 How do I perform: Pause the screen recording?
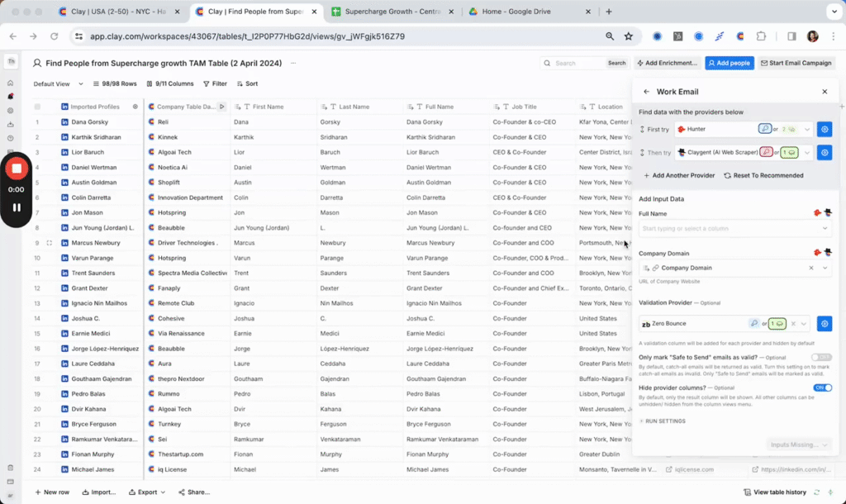pos(16,207)
